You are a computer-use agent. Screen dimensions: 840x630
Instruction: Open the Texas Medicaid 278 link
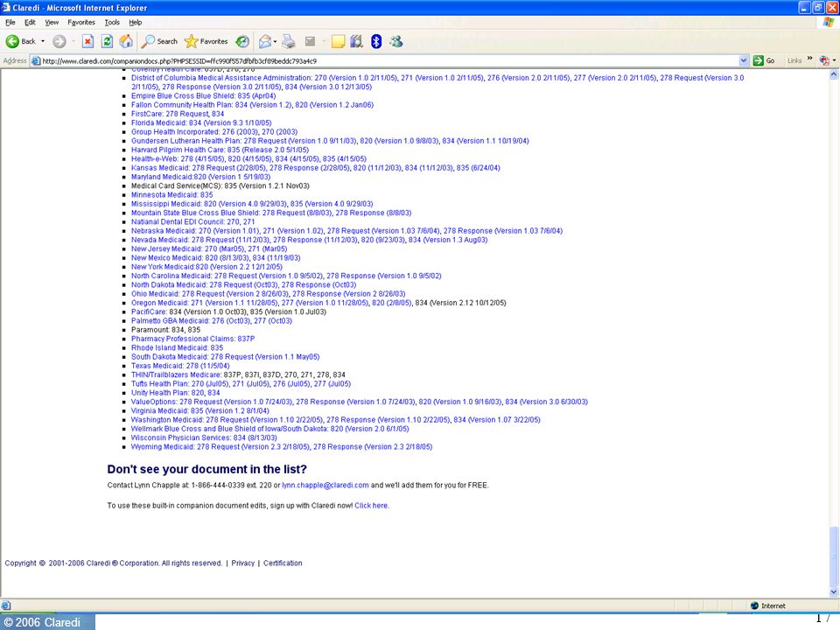(x=180, y=366)
